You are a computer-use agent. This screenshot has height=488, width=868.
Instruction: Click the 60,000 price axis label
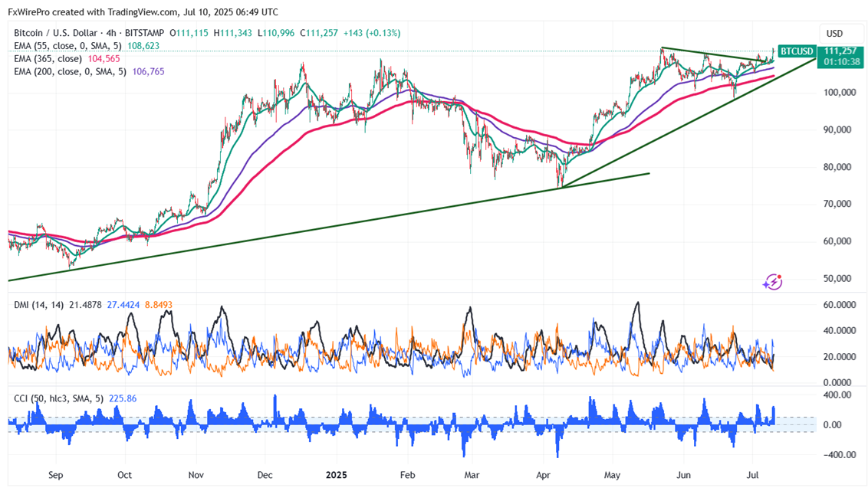[837, 241]
